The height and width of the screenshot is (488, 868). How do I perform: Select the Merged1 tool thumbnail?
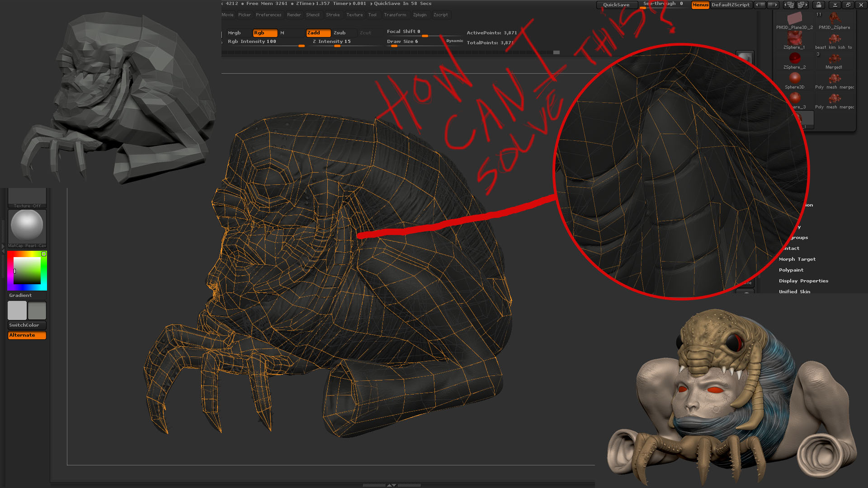click(x=834, y=59)
